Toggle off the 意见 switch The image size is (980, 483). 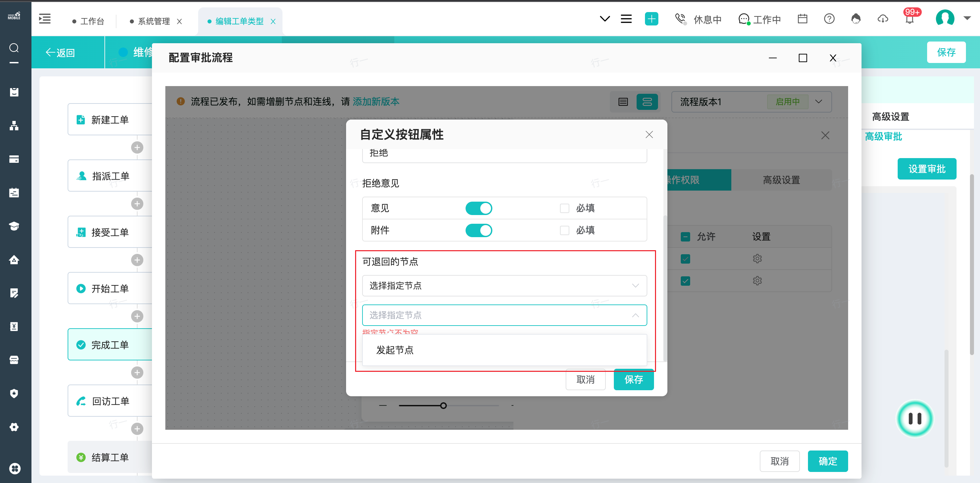click(x=479, y=208)
